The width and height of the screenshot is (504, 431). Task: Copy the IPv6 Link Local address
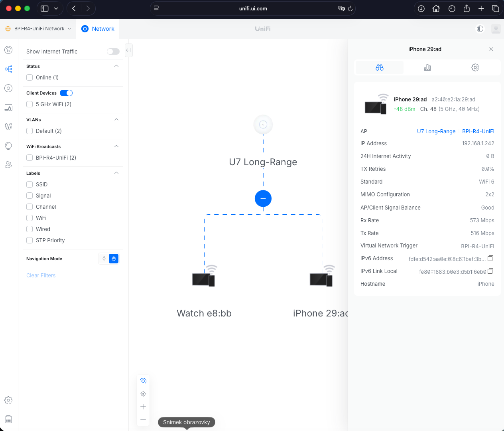(490, 271)
